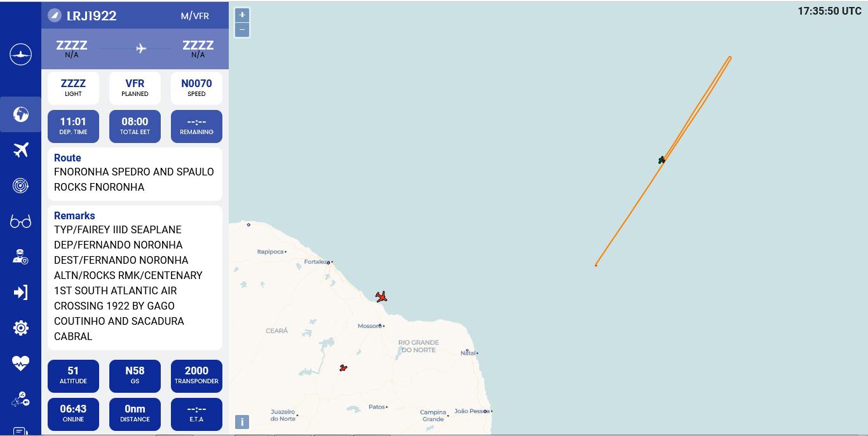Zoom out the map with minus button
The width and height of the screenshot is (868, 436).
point(242,30)
